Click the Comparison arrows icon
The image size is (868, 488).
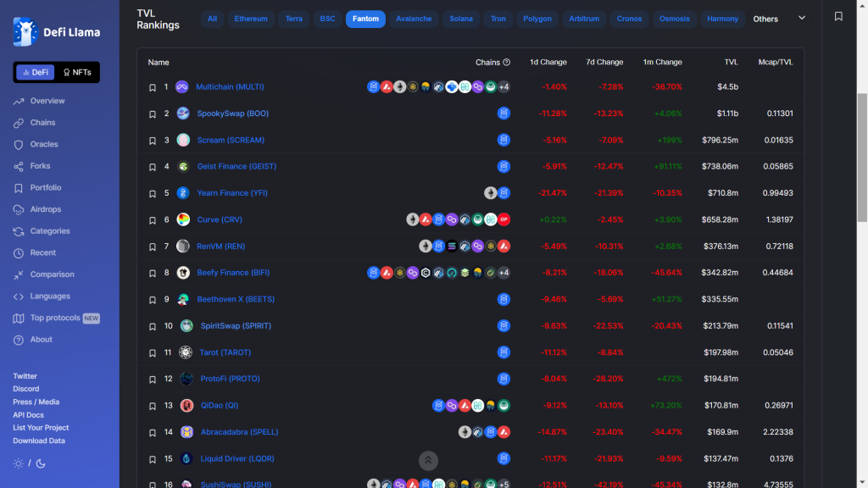pyautogui.click(x=19, y=274)
